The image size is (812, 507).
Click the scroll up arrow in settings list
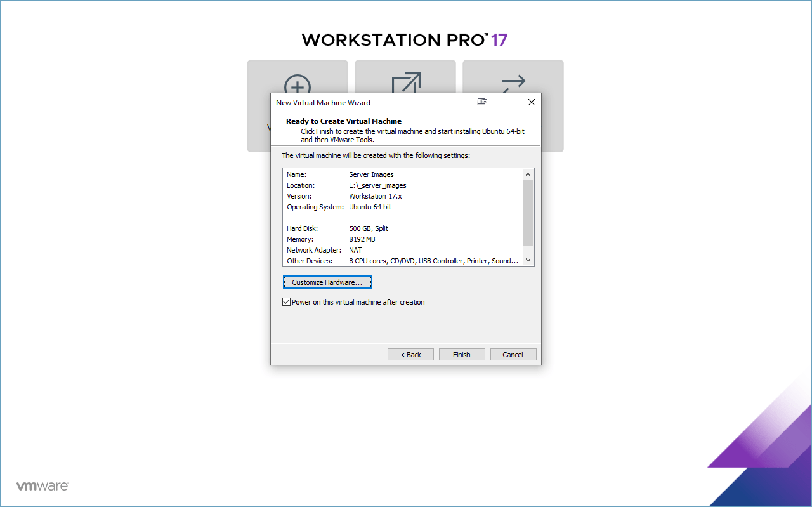(x=528, y=174)
